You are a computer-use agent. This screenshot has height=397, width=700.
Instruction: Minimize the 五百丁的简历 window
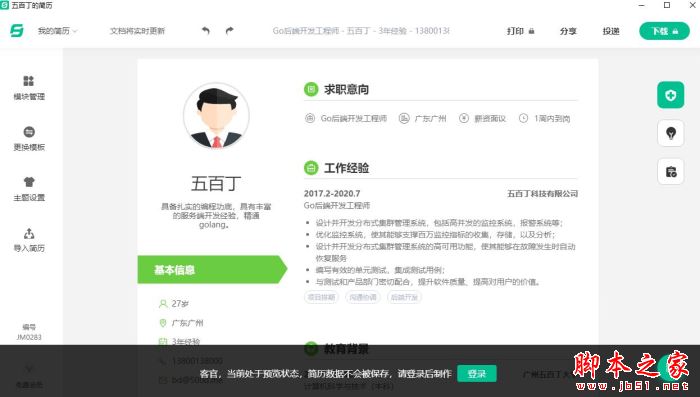642,5
